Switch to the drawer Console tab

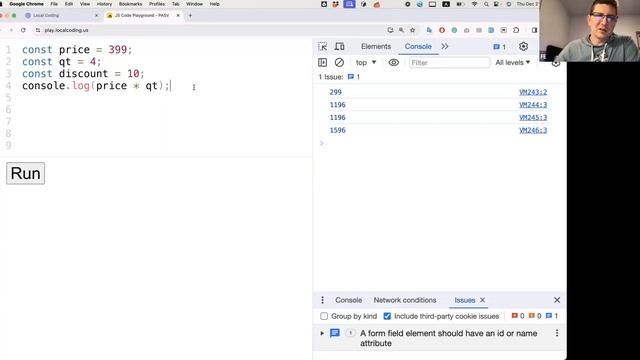(x=348, y=300)
